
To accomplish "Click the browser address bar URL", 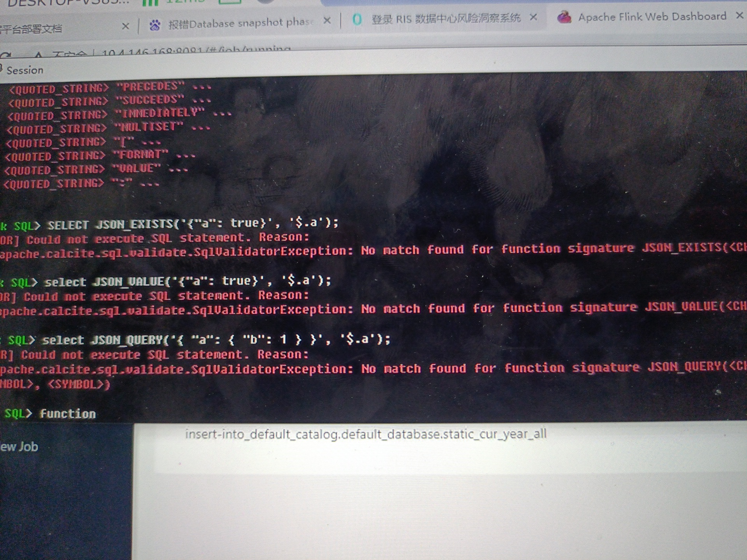I will [196, 51].
